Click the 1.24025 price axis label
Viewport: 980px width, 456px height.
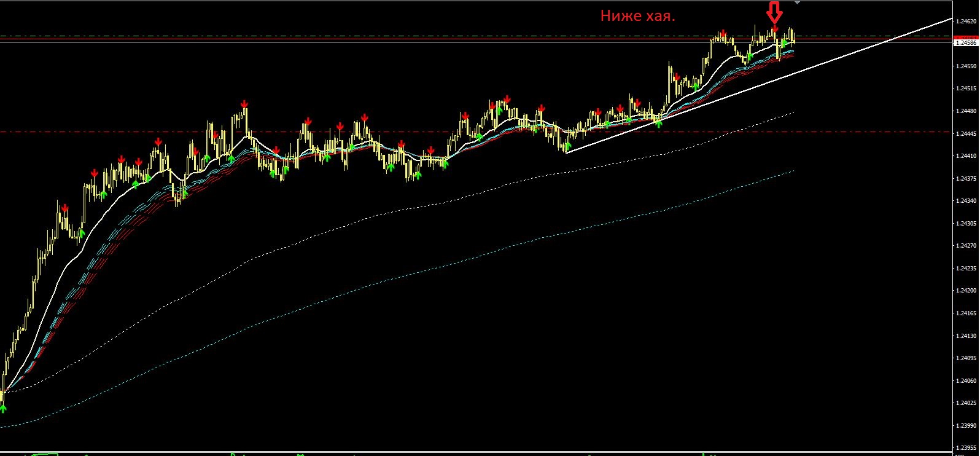pos(966,403)
